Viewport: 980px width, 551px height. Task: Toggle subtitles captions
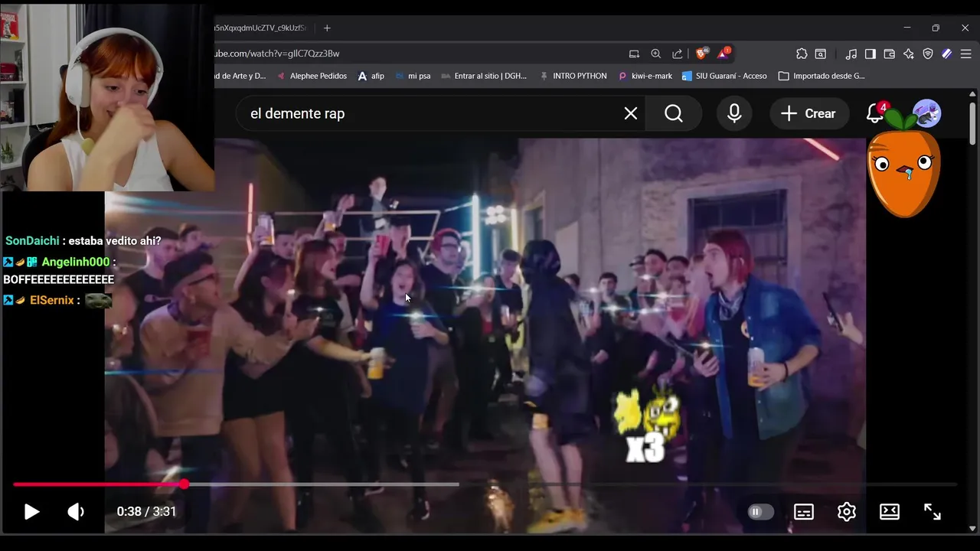pos(804,512)
